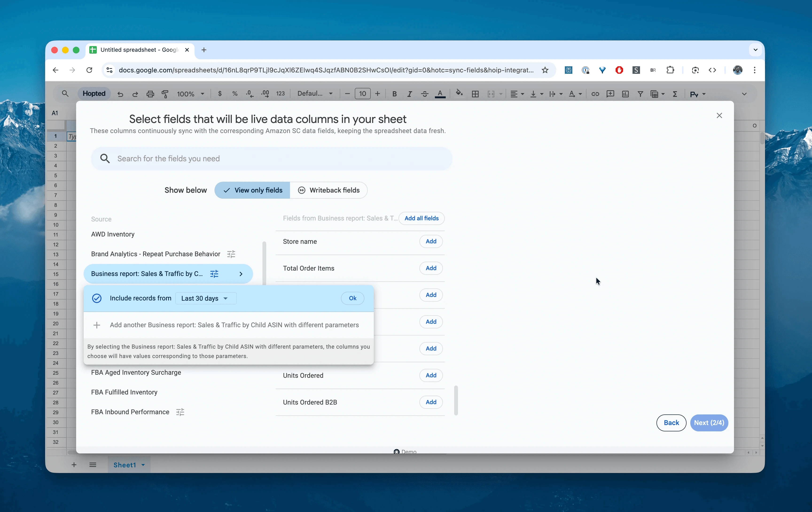The width and height of the screenshot is (812, 512).
Task: Click the search fields input box
Action: click(x=271, y=158)
